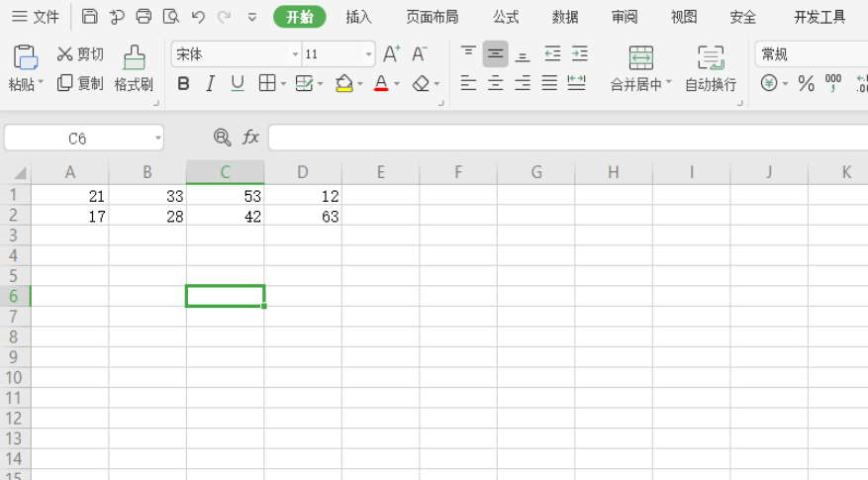Screen dimensions: 868x480
Task: Click the currency ¥ format icon
Action: pos(769,83)
